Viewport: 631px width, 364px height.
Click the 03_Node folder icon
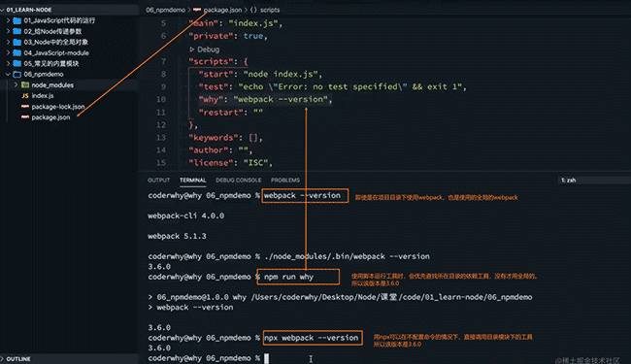(17, 42)
